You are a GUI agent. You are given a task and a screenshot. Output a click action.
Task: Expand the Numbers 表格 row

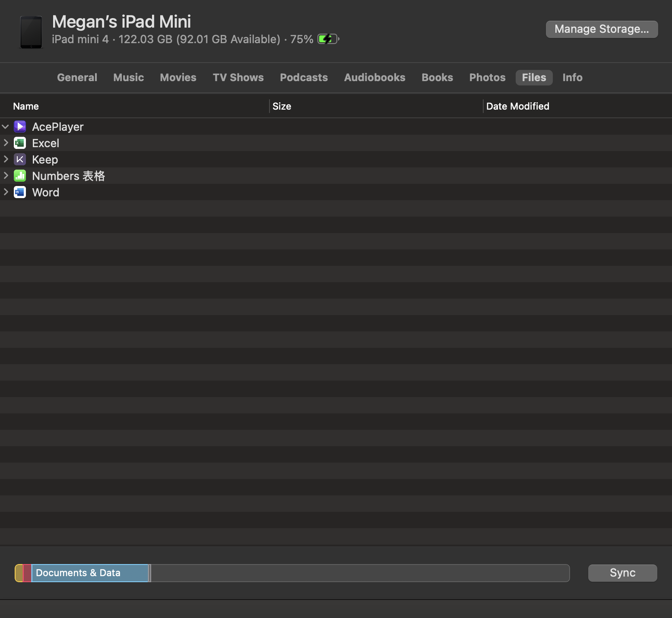6,176
